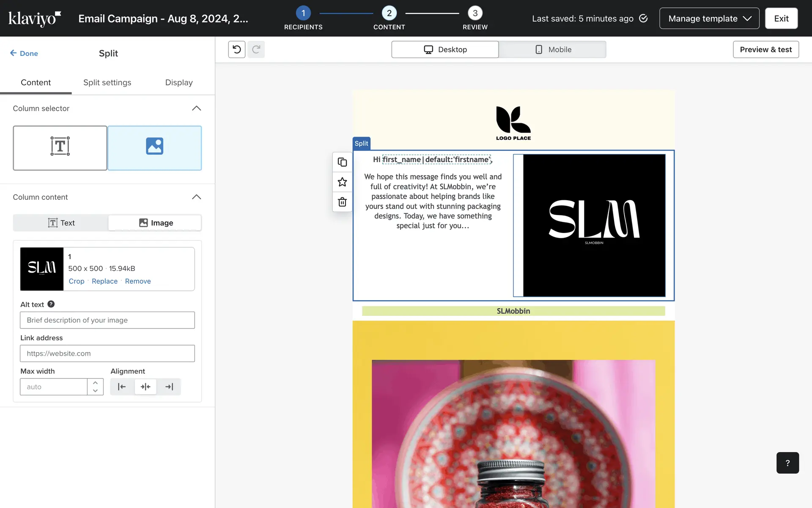Switch to the Display tab

(178, 83)
